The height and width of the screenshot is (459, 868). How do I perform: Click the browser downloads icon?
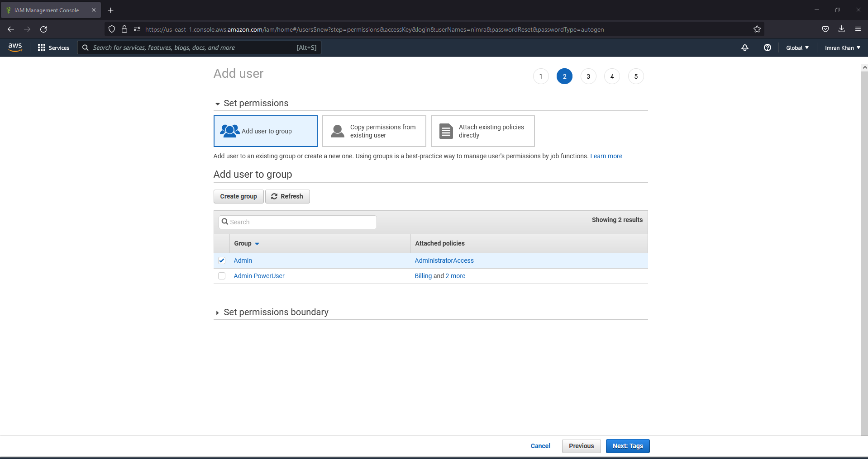[x=841, y=29]
